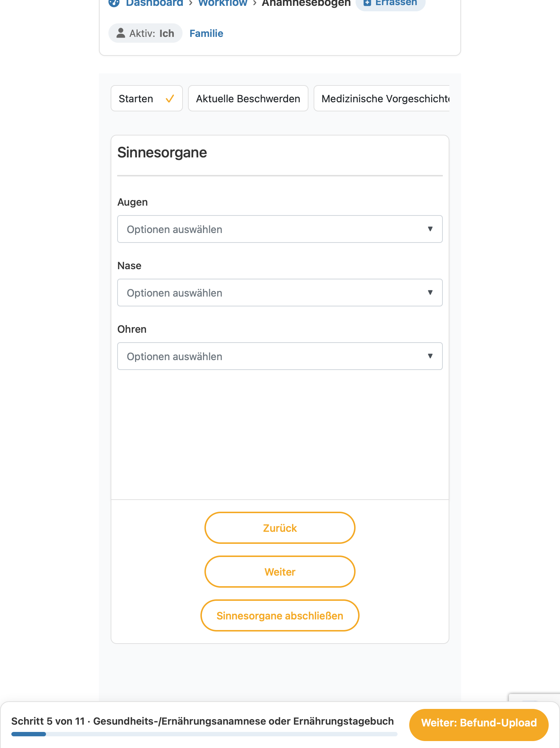Image resolution: width=560 pixels, height=748 pixels.
Task: Click the person icon beside Aktiv
Action: coord(120,33)
